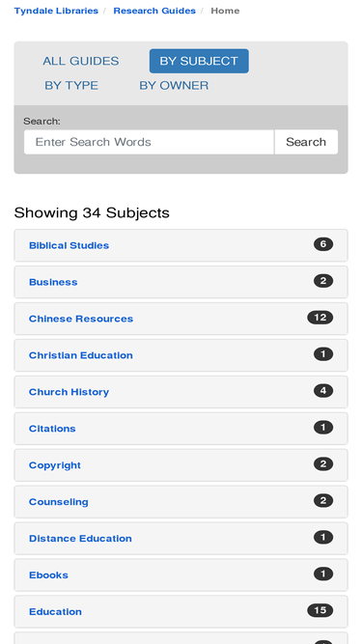The height and width of the screenshot is (644, 362).
Task: Click the Education badge showing 15
Action: [x=320, y=610]
